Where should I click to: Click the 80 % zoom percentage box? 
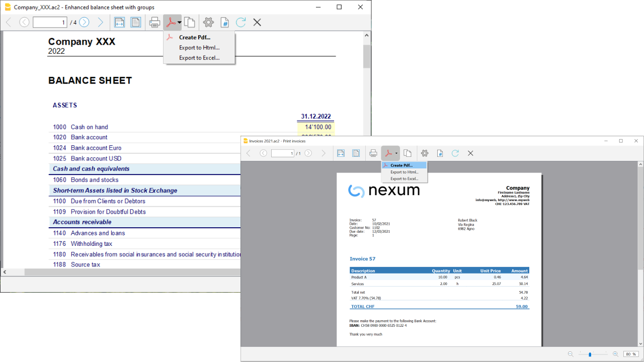coord(630,354)
